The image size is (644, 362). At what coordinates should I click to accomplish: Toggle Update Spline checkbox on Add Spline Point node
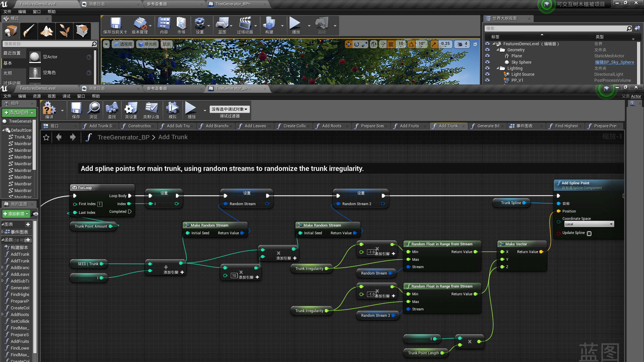589,234
